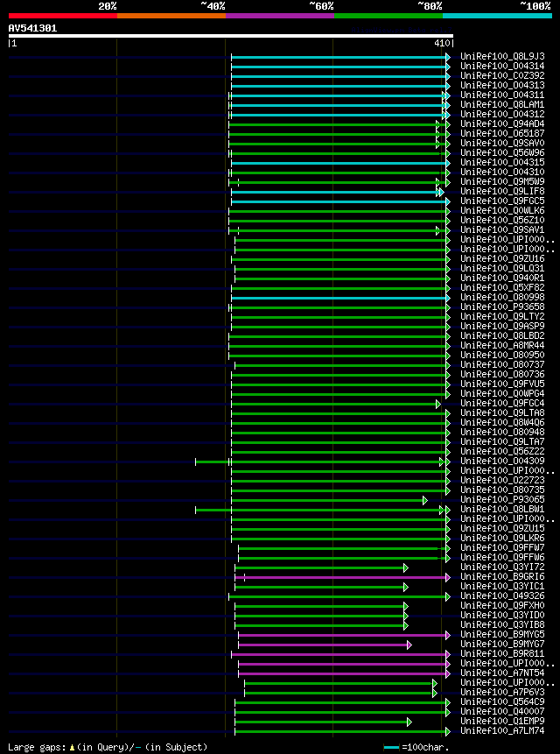Click the cyan ~100% identity legend segment

click(x=497, y=16)
